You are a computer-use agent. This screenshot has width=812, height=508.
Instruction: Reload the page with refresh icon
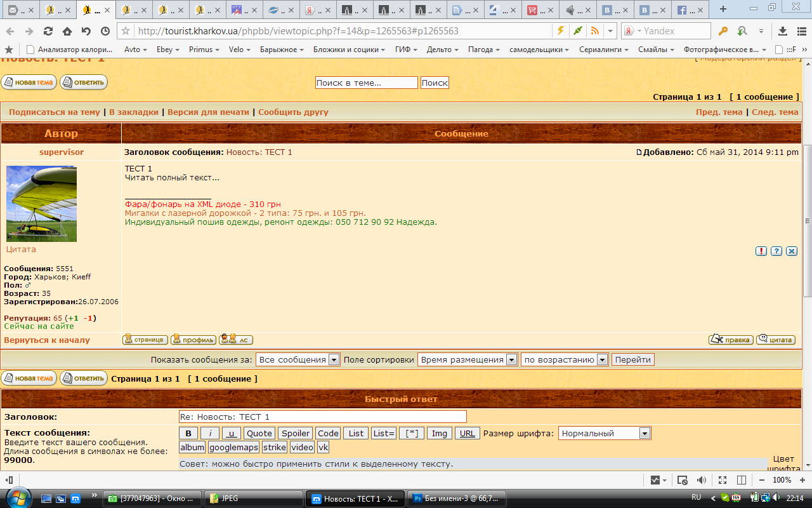pyautogui.click(x=48, y=31)
